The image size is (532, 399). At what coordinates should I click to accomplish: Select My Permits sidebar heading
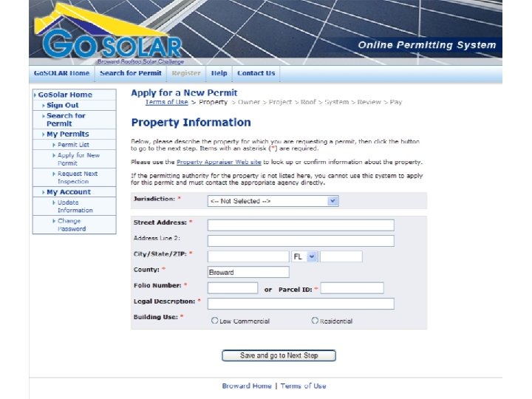pyautogui.click(x=68, y=134)
